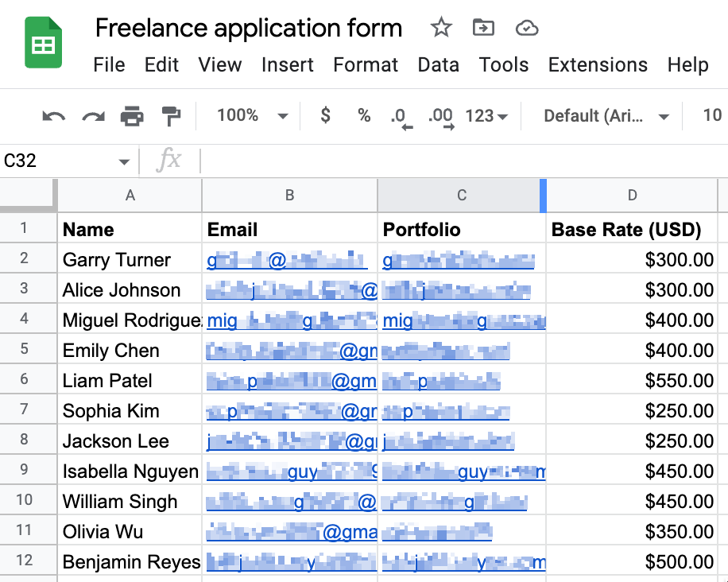
Task: Decrease decimal places
Action: (402, 117)
